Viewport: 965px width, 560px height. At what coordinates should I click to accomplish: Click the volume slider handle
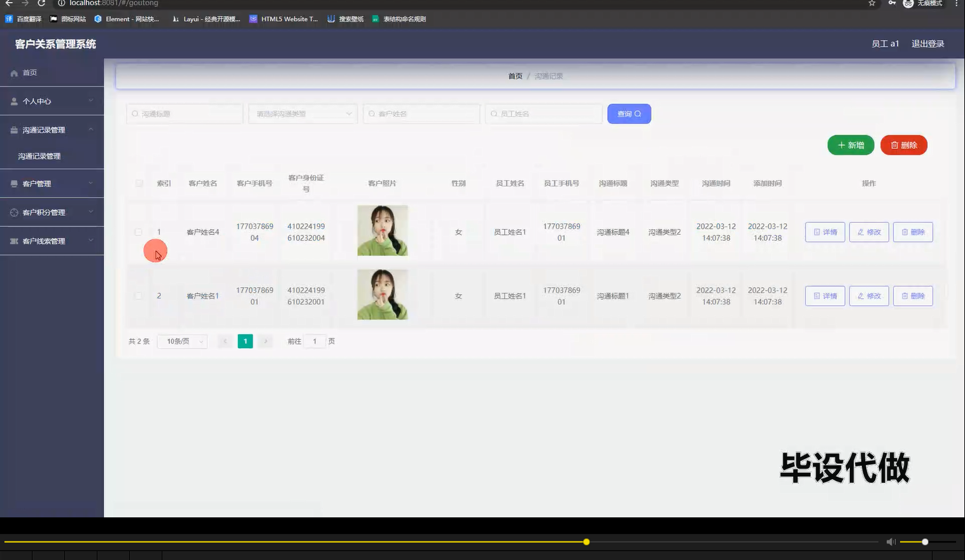[925, 542]
